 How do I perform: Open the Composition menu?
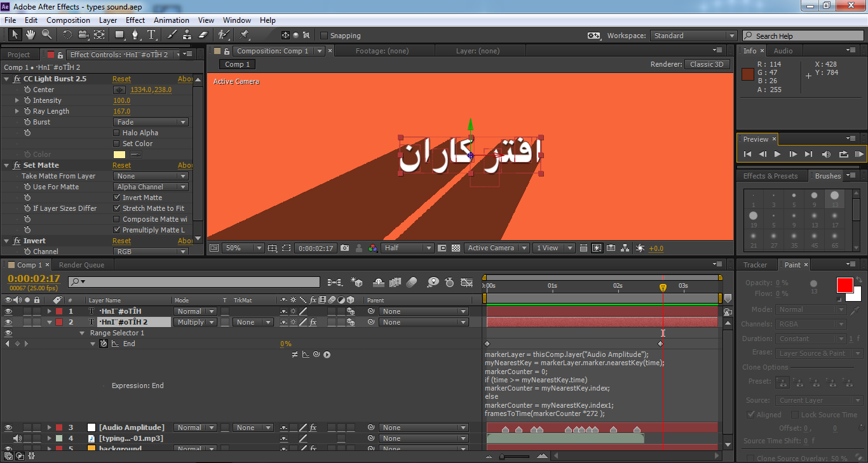(69, 20)
